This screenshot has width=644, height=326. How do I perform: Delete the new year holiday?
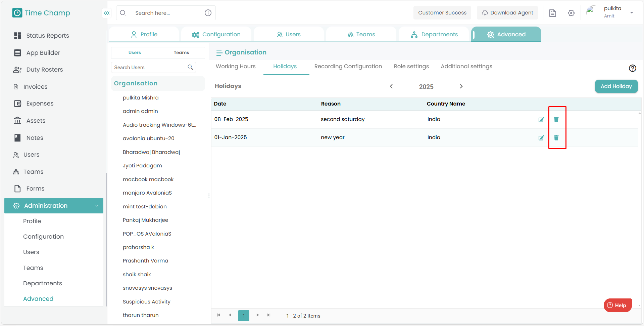coord(556,138)
